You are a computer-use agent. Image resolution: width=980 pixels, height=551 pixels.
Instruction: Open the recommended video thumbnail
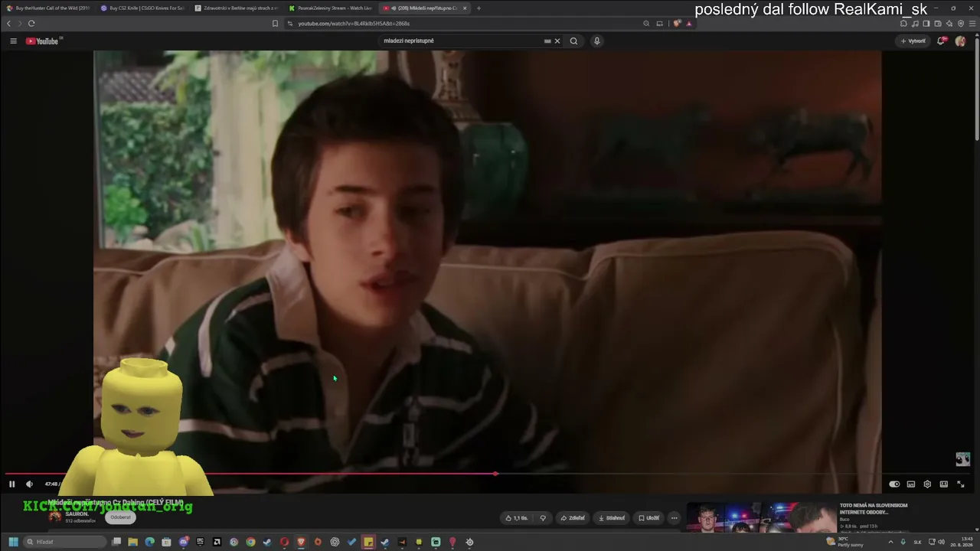pyautogui.click(x=761, y=517)
